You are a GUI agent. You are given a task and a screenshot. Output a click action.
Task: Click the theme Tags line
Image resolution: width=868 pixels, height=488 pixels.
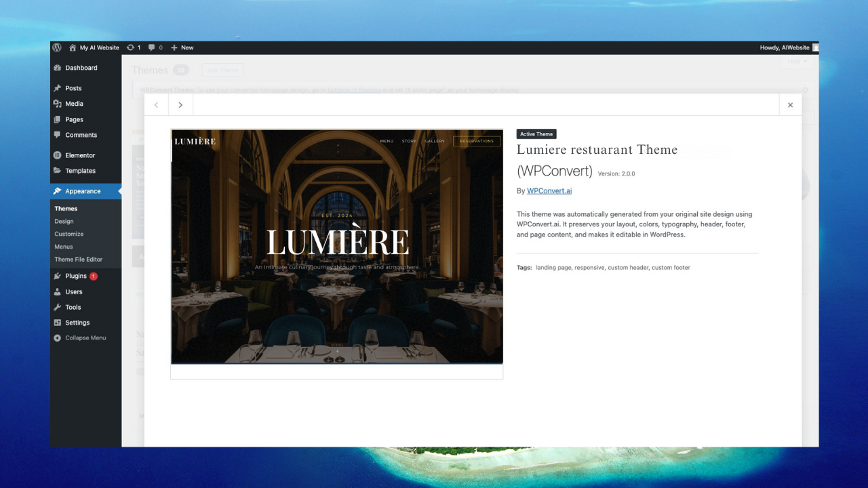click(604, 268)
